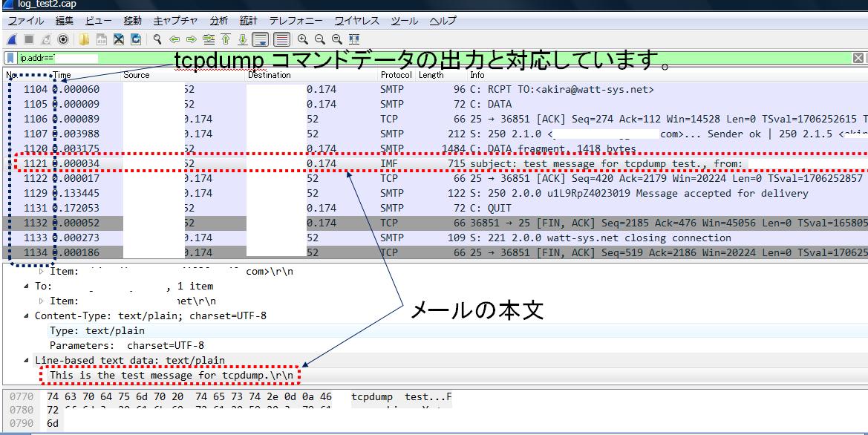Select packet 1106 TCP ACK row
Image resolution: width=868 pixels, height=435 pixels.
click(x=434, y=119)
